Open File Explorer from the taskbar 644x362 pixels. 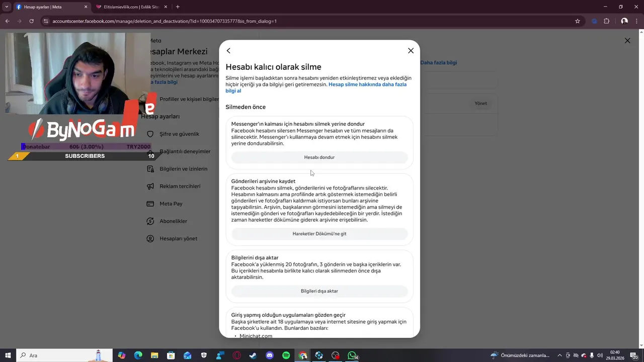point(154,355)
